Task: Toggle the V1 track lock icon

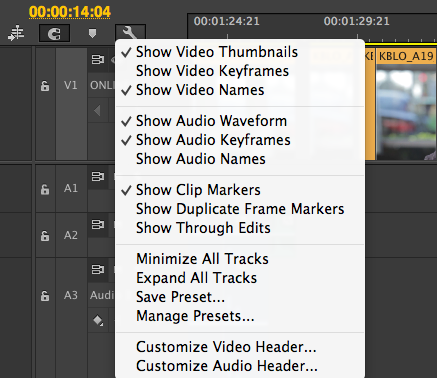Action: [45, 86]
